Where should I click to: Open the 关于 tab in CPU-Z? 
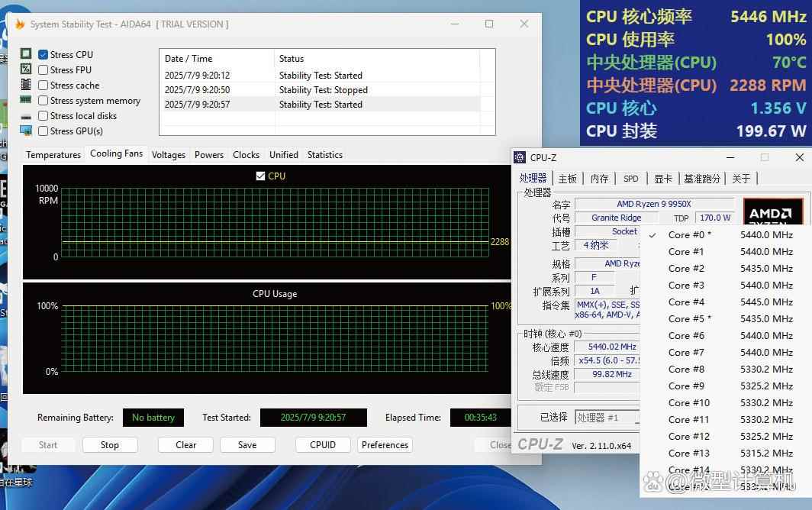pos(741,179)
